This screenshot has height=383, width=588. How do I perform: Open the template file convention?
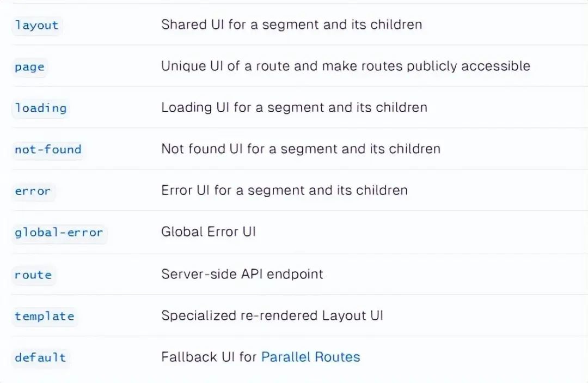pyautogui.click(x=44, y=316)
